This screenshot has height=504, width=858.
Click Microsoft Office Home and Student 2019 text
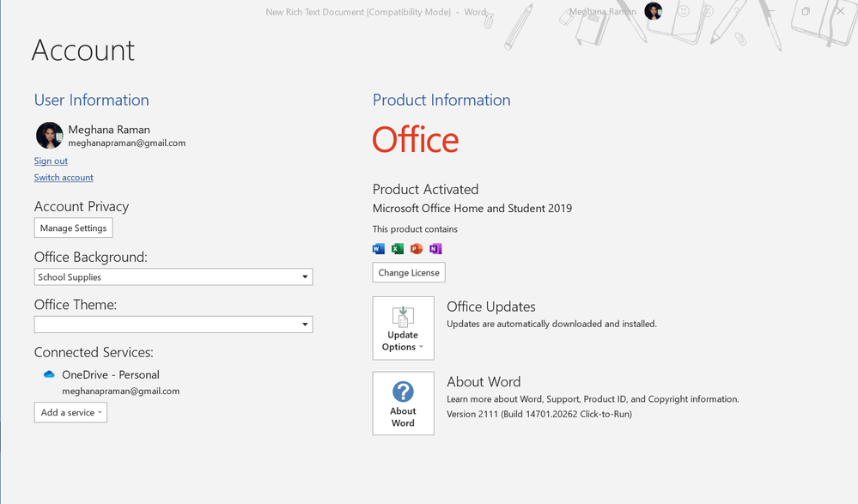point(472,209)
